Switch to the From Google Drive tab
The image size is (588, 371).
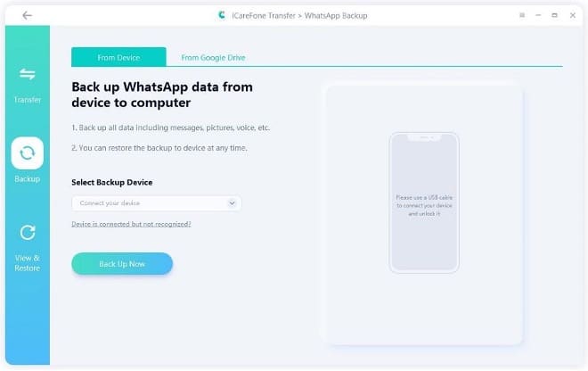point(214,57)
